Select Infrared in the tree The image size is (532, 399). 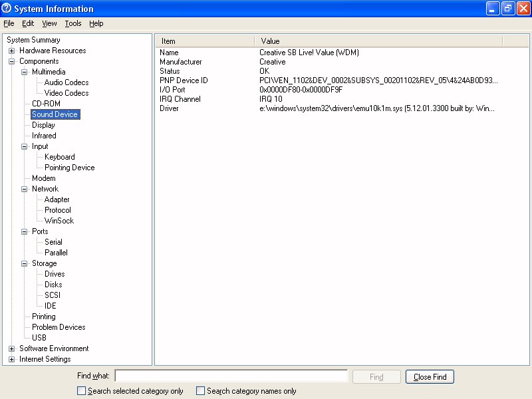44,136
